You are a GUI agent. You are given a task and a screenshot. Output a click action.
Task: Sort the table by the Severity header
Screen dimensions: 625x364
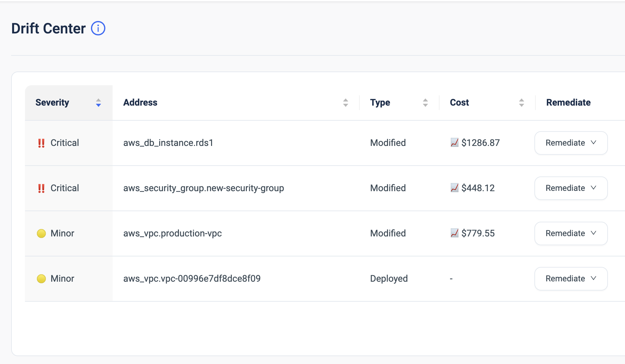[52, 103]
